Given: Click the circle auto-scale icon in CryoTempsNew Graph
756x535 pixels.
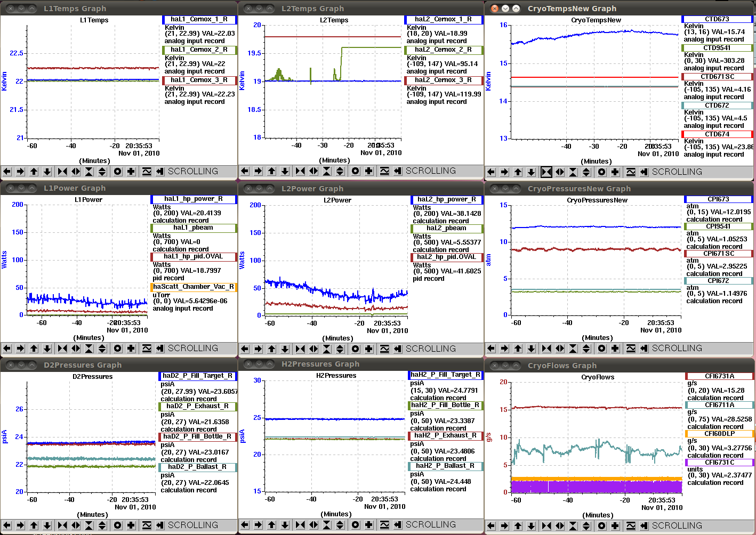Looking at the screenshot, I should [601, 172].
